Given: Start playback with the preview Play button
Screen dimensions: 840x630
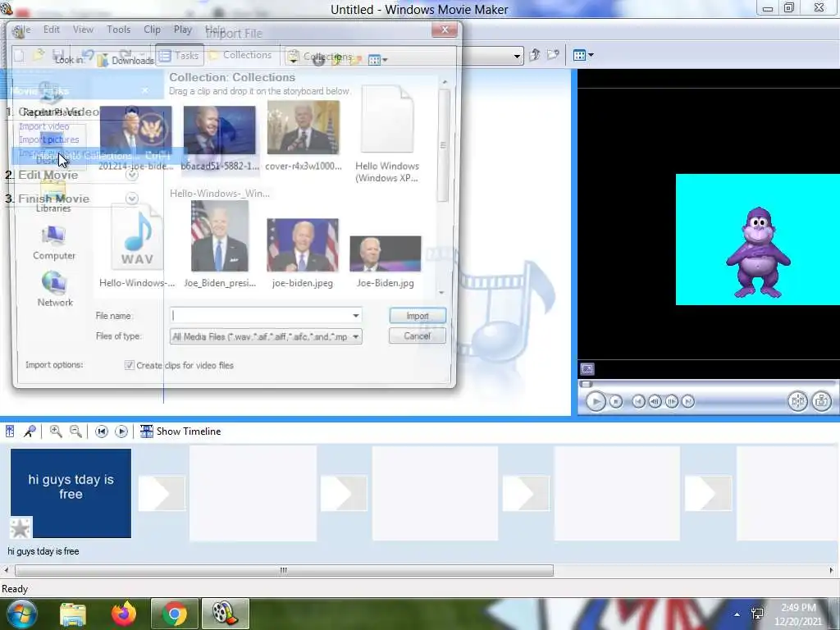Looking at the screenshot, I should click(x=596, y=401).
